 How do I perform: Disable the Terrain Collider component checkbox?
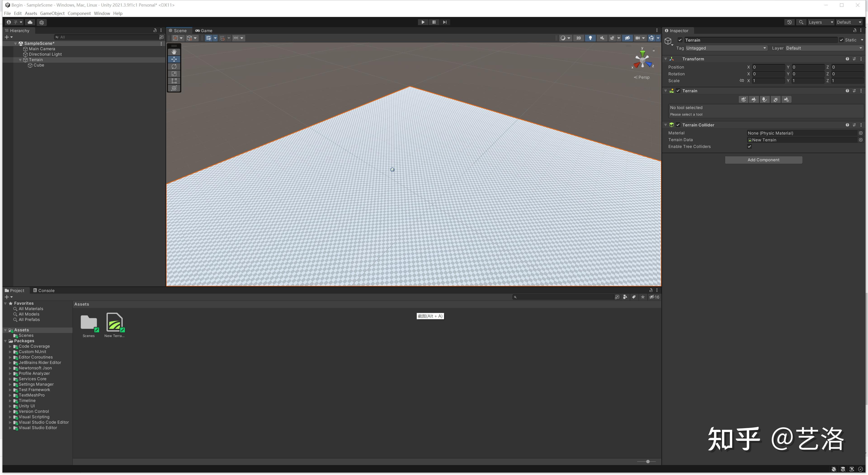(x=678, y=125)
